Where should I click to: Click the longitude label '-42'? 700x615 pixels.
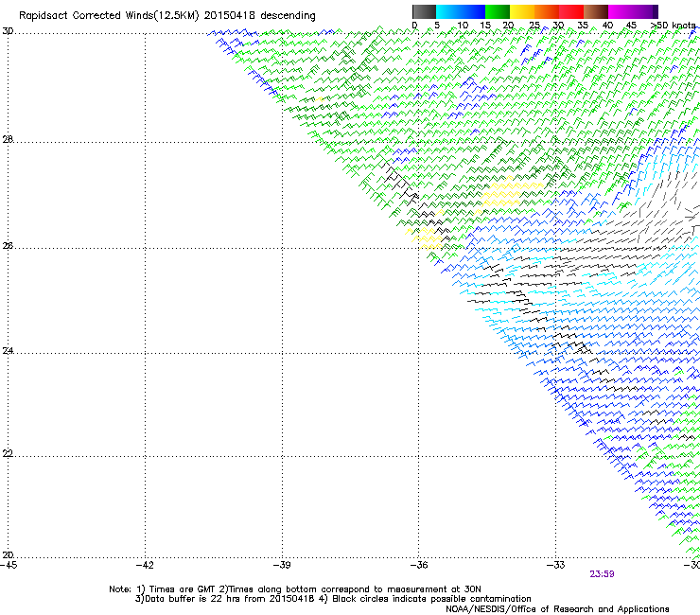coord(145,565)
